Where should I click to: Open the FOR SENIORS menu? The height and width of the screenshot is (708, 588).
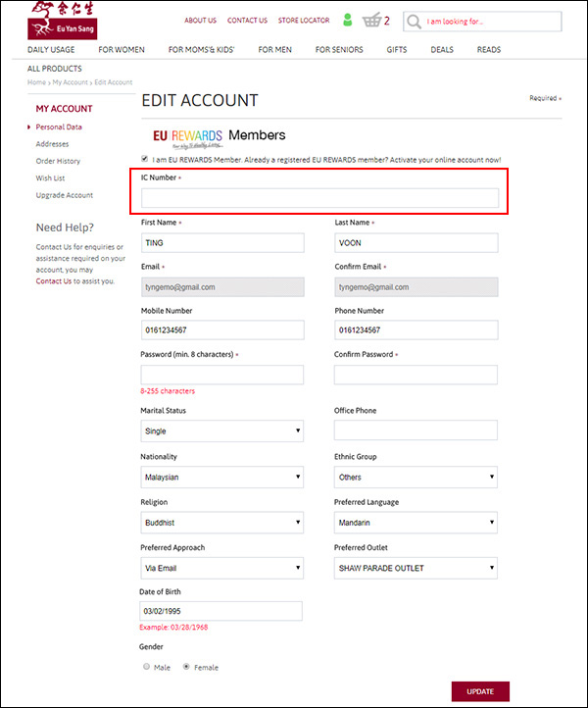click(339, 50)
